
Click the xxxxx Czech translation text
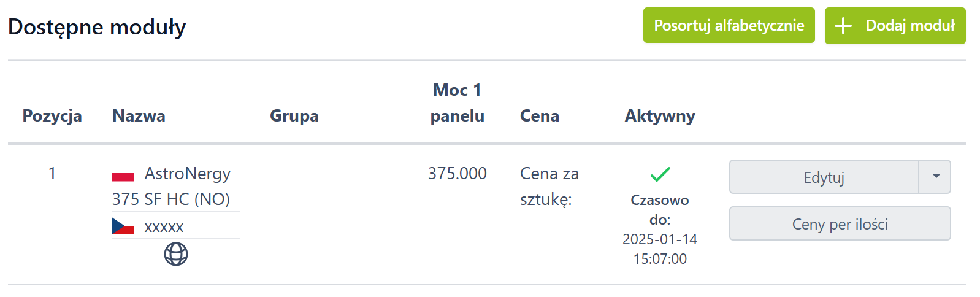[x=164, y=227]
